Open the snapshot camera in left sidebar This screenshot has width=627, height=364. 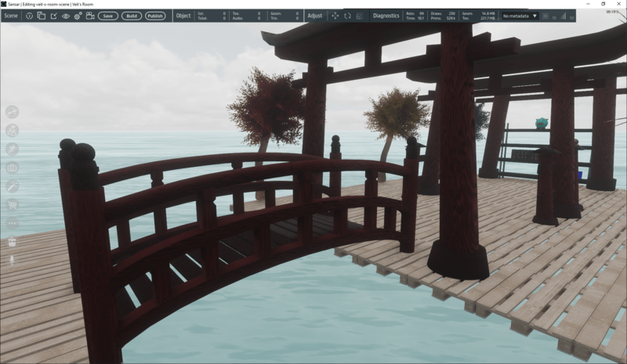[x=13, y=168]
